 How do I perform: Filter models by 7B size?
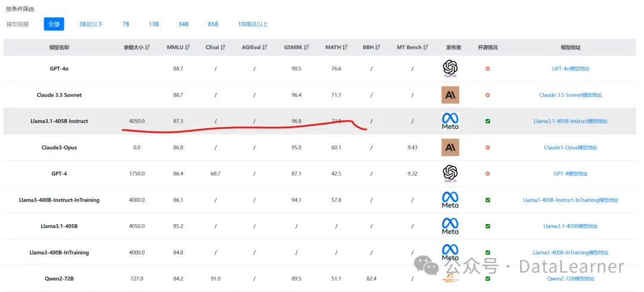126,24
